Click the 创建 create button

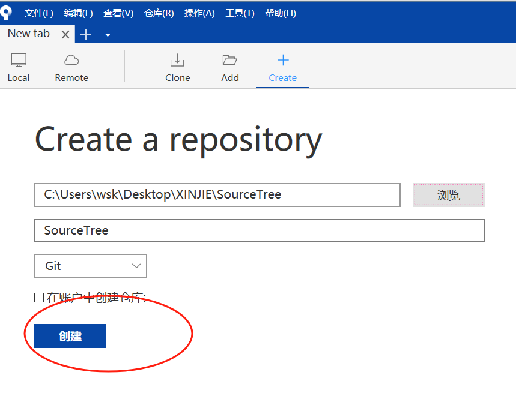pos(70,336)
